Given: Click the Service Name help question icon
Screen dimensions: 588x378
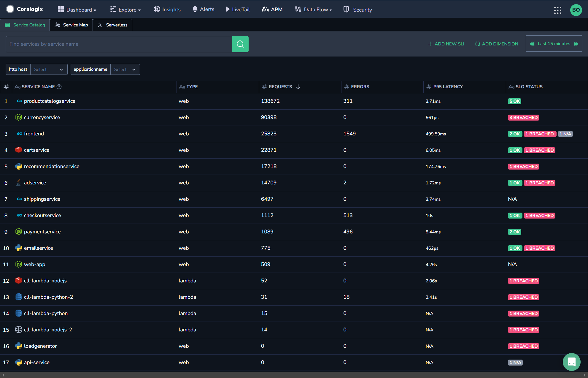Looking at the screenshot, I should 59,87.
